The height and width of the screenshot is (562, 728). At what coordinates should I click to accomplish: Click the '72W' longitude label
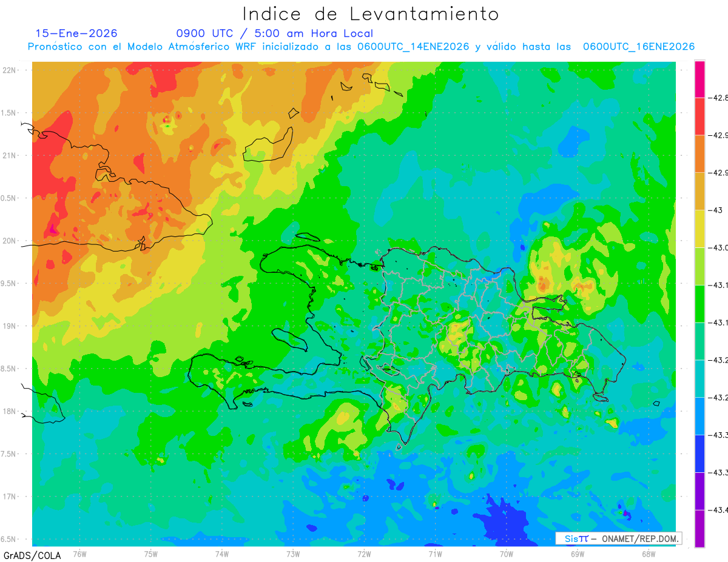click(364, 553)
